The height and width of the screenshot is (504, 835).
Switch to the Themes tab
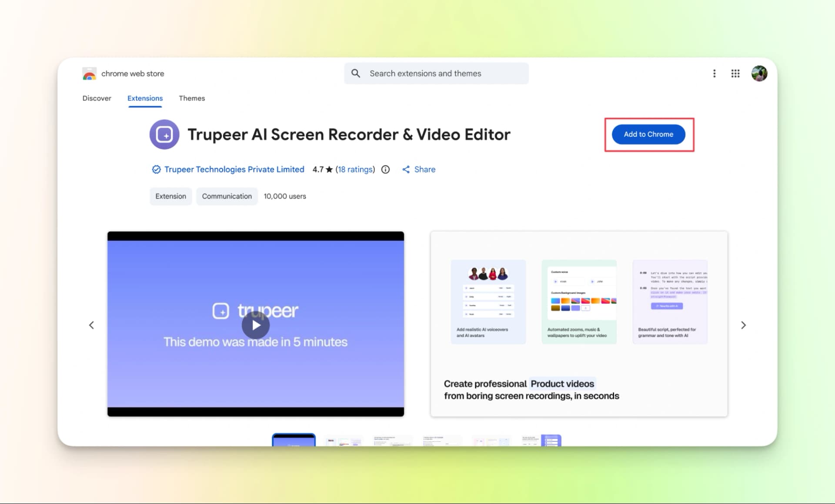[192, 98]
